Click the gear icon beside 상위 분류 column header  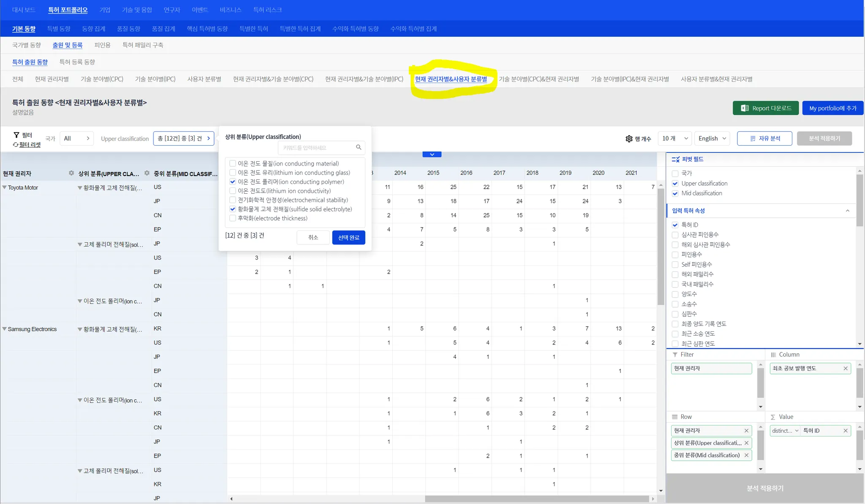(147, 173)
